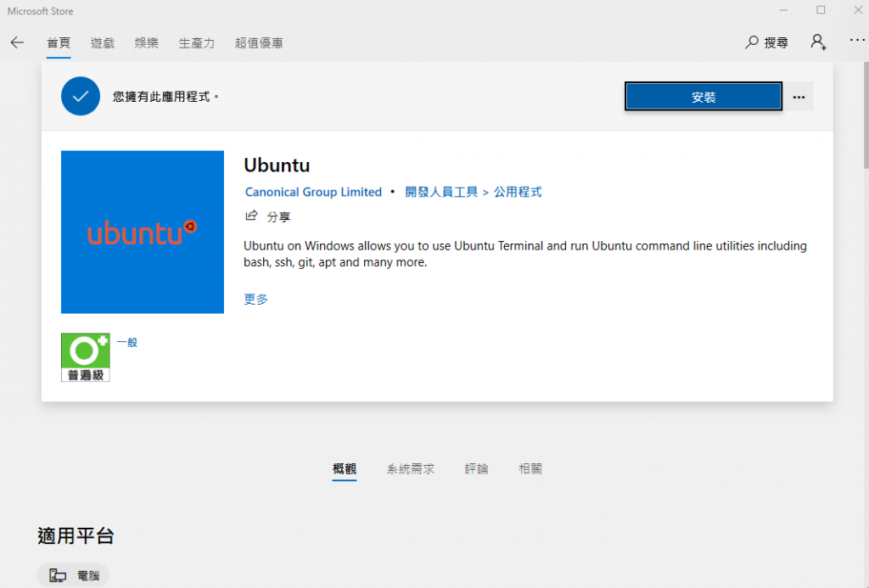Screen dimensions: 869x588
Task: Click the 您擁有此應用程式 status text
Action: pos(165,97)
